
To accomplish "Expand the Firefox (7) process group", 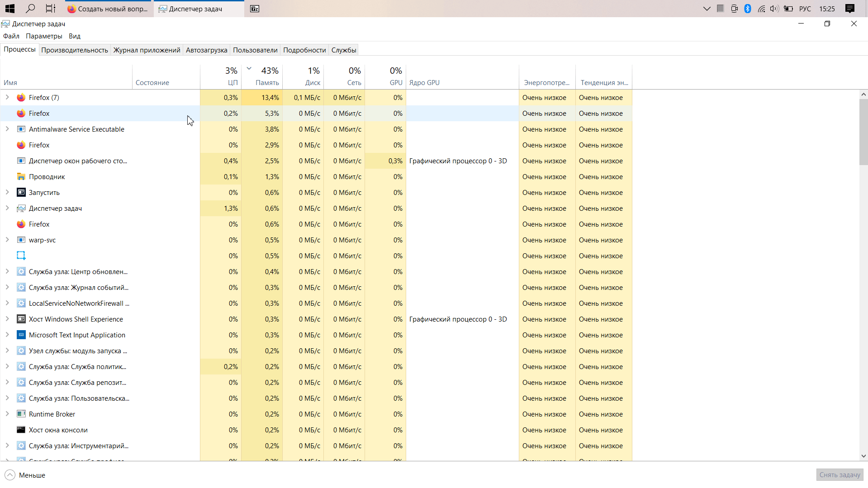I will 7,97.
